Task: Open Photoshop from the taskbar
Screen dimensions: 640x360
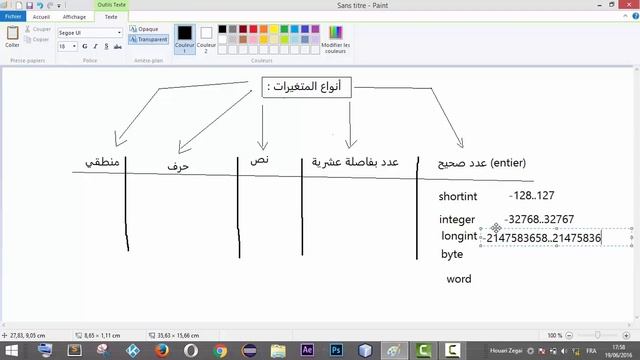Action: coord(336,351)
